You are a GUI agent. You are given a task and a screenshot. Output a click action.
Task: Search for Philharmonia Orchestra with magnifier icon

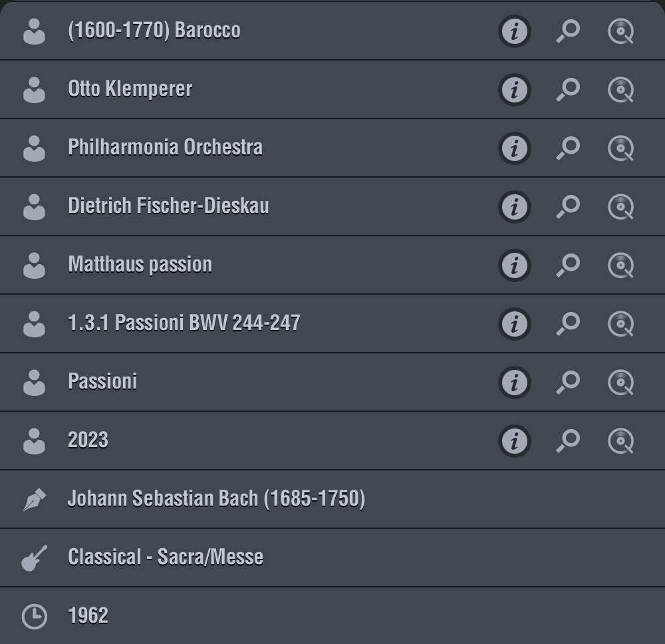pyautogui.click(x=568, y=148)
